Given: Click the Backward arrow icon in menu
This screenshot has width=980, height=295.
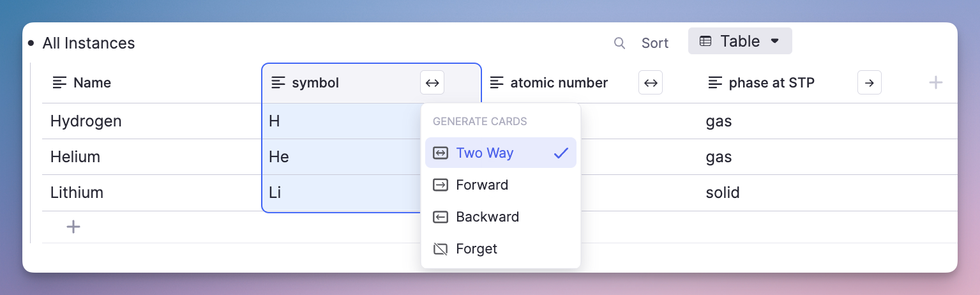Looking at the screenshot, I should [x=441, y=217].
